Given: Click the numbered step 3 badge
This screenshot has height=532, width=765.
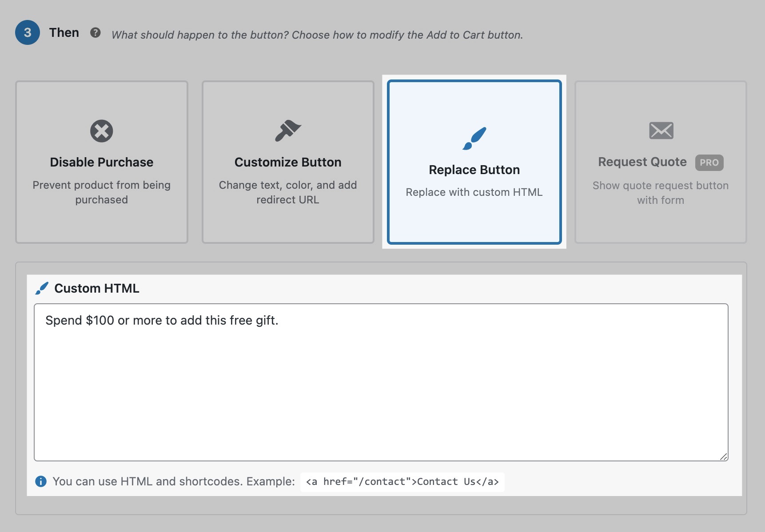Looking at the screenshot, I should tap(27, 32).
